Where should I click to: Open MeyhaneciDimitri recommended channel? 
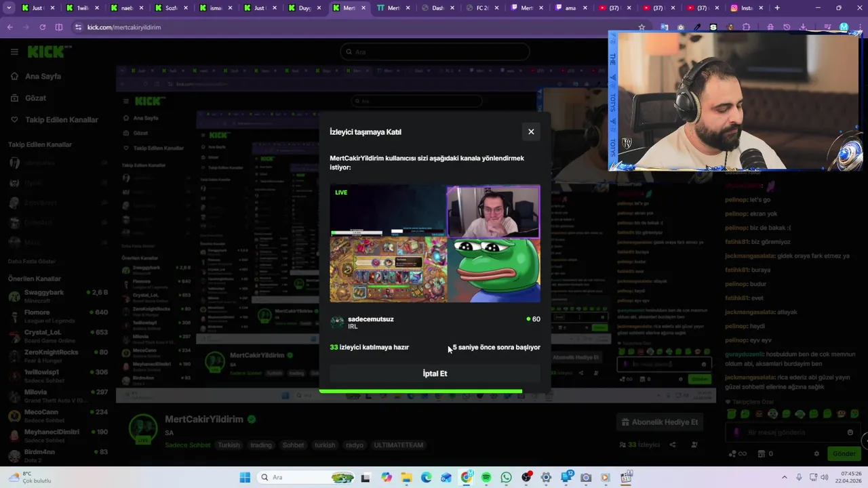coord(58,435)
